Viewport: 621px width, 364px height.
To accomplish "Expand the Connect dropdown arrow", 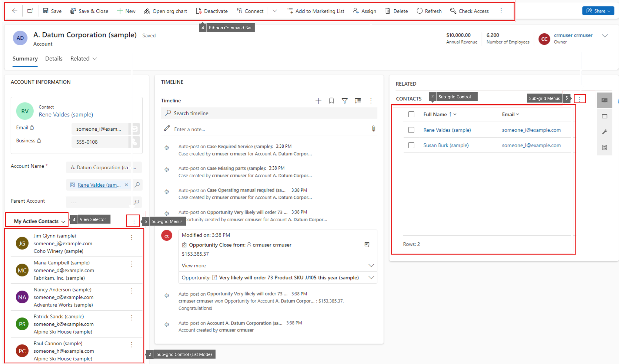I will pos(275,11).
